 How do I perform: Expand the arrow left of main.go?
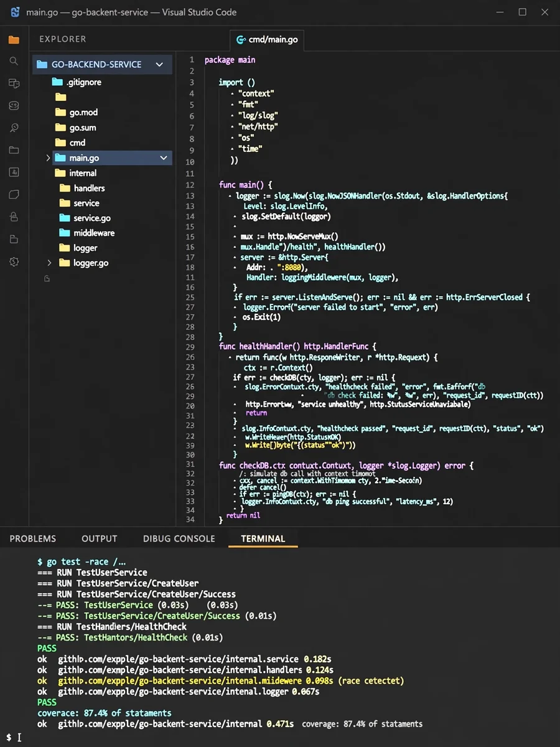pyautogui.click(x=49, y=158)
